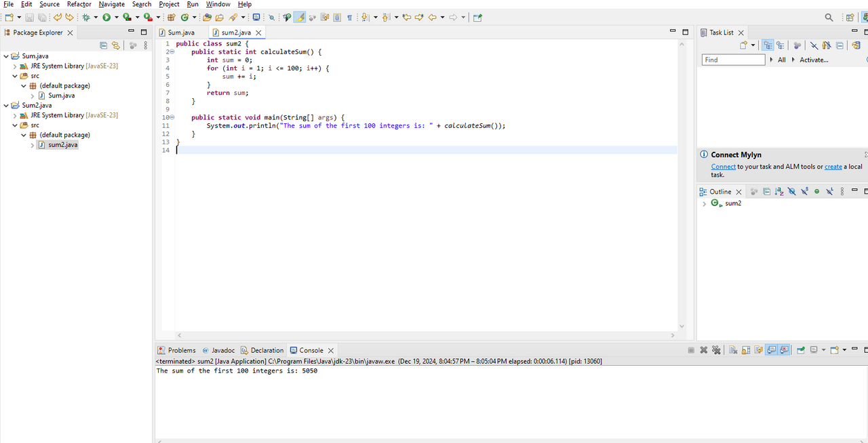The height and width of the screenshot is (443, 868).
Task: Go back with the yellow Back arrow
Action: coord(433,18)
